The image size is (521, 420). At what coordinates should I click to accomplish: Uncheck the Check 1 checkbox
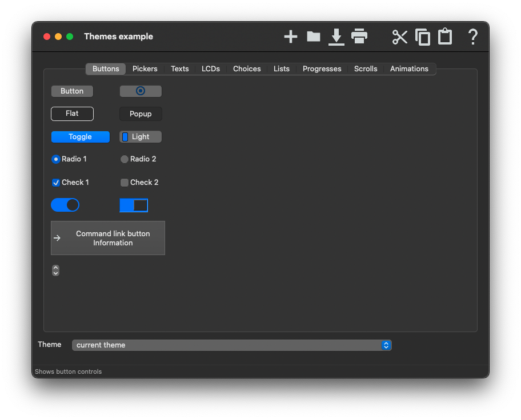pos(56,183)
